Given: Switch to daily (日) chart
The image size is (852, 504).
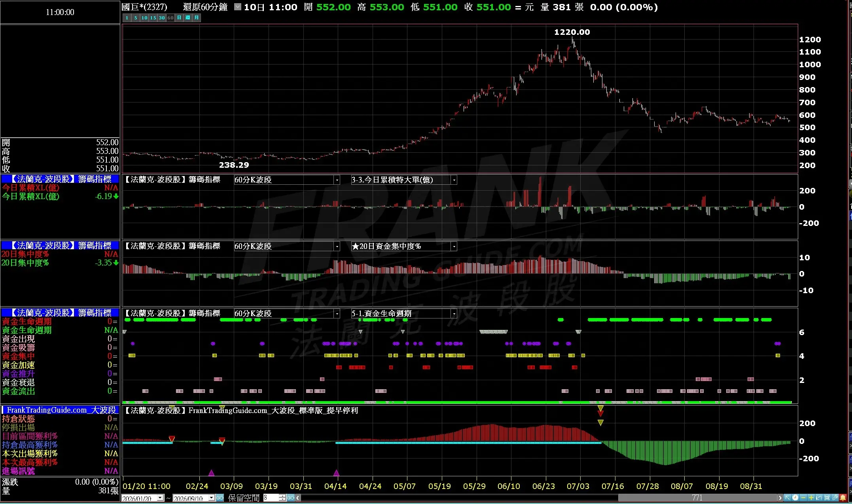Looking at the screenshot, I should coord(179,18).
